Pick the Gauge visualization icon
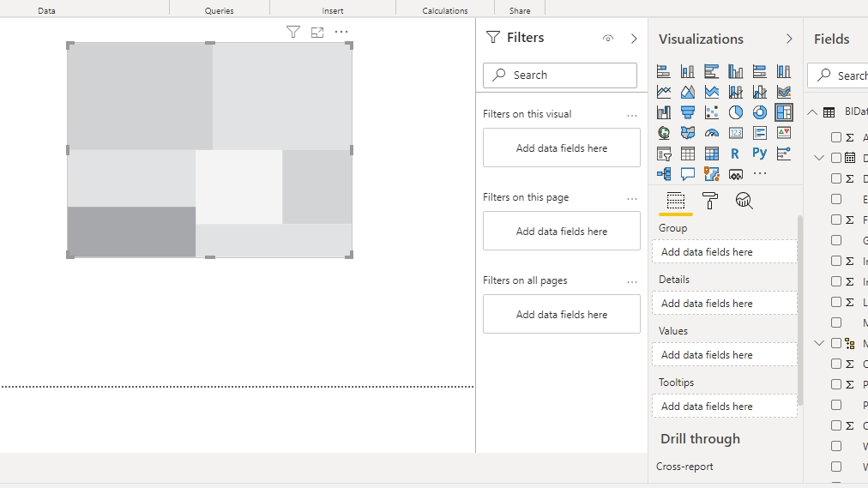Screen dimensions: 868x488 [711, 133]
